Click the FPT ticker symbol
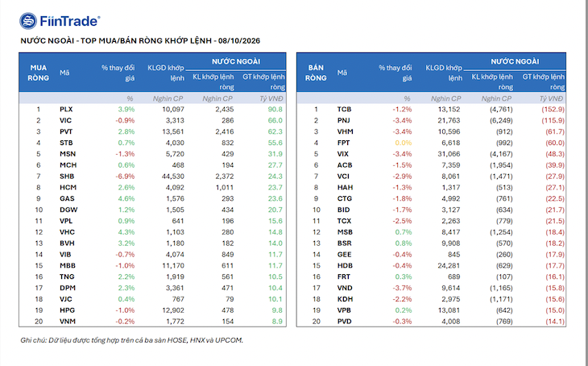 coord(343,143)
